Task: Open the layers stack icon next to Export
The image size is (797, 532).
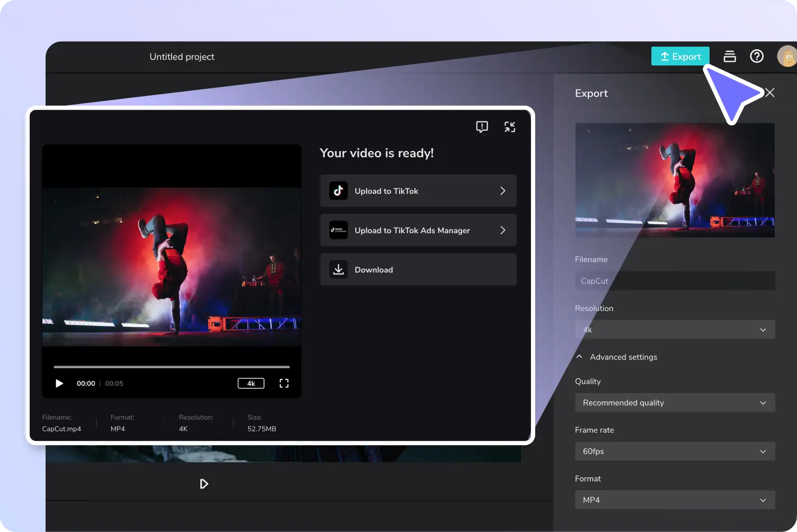Action: click(x=730, y=57)
